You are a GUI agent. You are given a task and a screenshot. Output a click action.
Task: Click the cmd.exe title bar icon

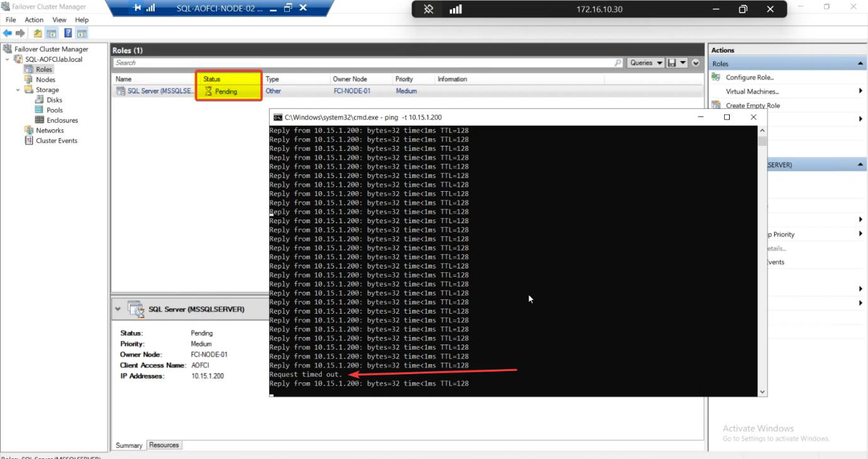277,117
